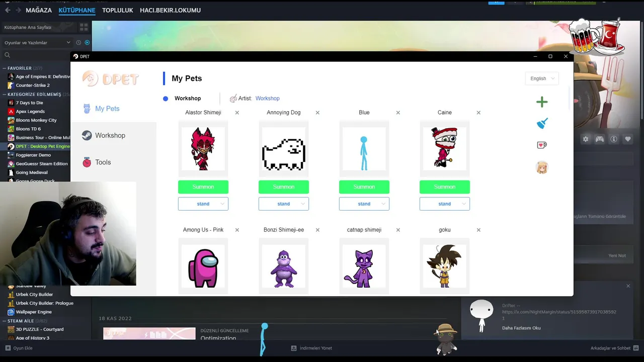Click catnap shimeji thumbnail

(x=364, y=266)
